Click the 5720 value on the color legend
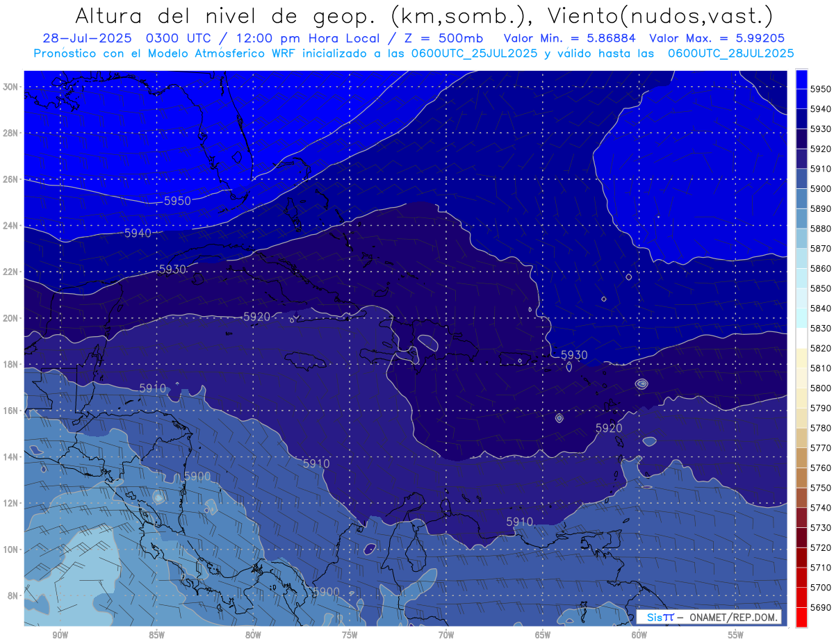Screen dimensions: 834x644 click(x=821, y=547)
